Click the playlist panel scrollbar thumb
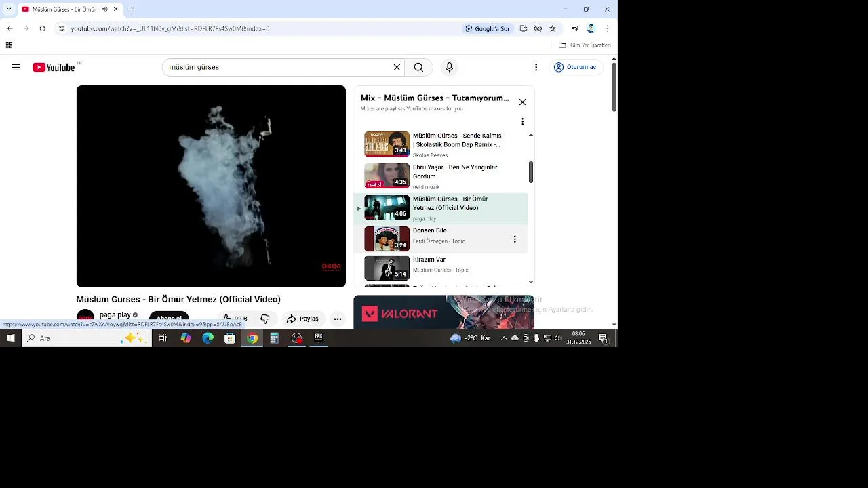Viewport: 868px width, 488px height. (530, 172)
